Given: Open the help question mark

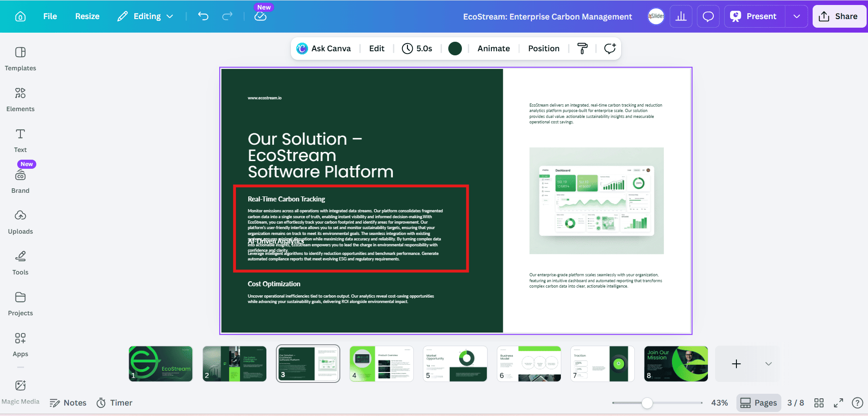Looking at the screenshot, I should pyautogui.click(x=858, y=403).
